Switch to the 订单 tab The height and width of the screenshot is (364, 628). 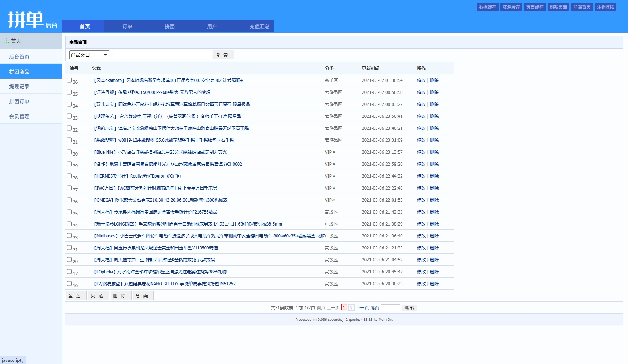click(127, 26)
